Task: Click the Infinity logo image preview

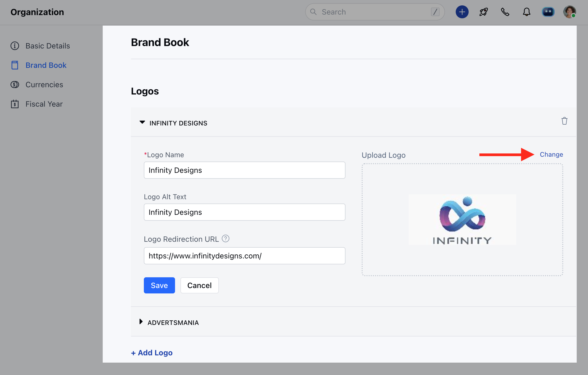Action: pos(462,220)
